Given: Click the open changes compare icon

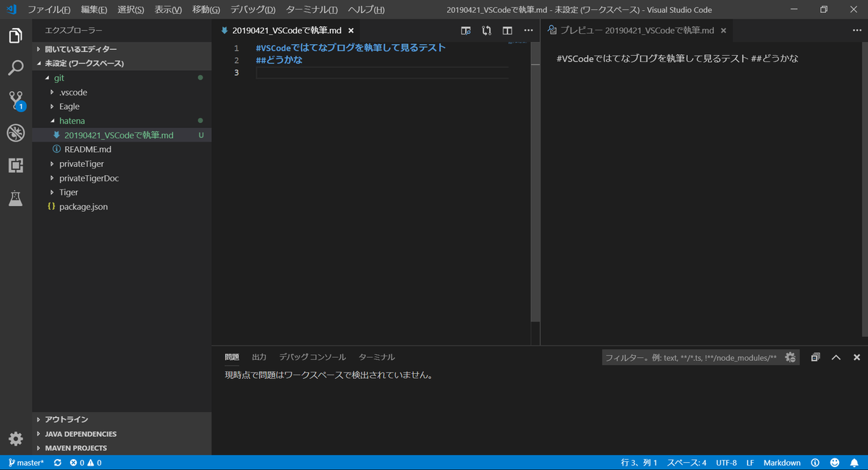Looking at the screenshot, I should click(x=486, y=30).
